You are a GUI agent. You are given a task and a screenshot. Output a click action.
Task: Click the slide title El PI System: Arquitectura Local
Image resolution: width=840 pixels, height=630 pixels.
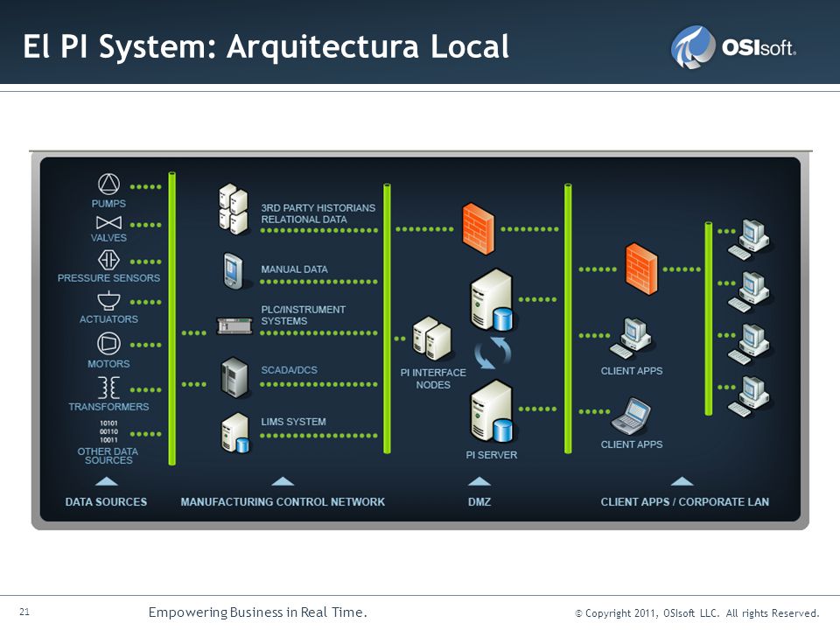tap(266, 47)
